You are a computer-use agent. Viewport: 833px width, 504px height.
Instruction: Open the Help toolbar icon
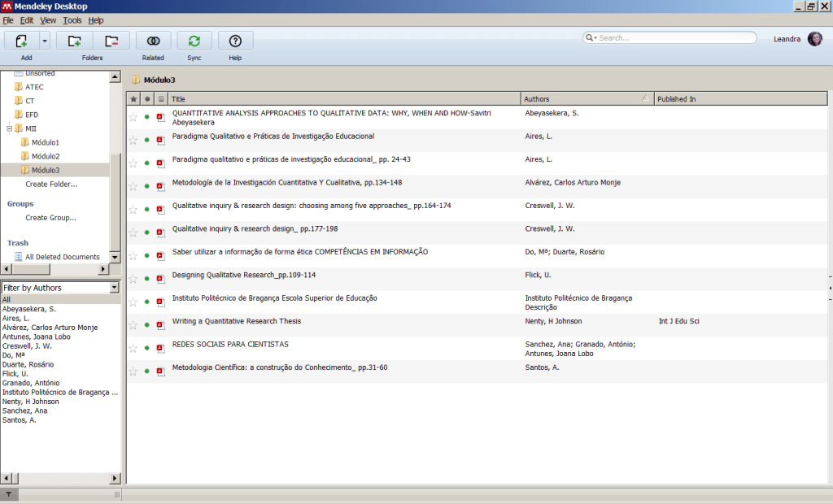235,41
